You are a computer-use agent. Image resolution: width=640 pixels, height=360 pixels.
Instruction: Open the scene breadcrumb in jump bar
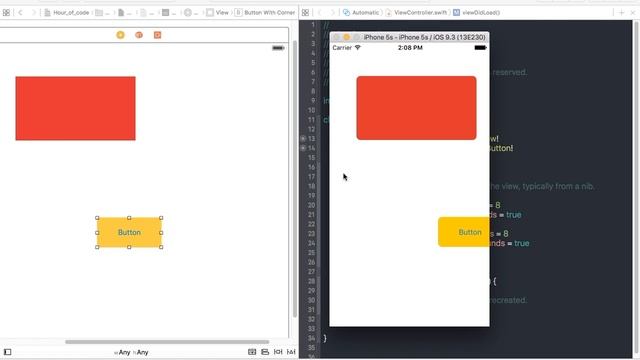(169, 13)
